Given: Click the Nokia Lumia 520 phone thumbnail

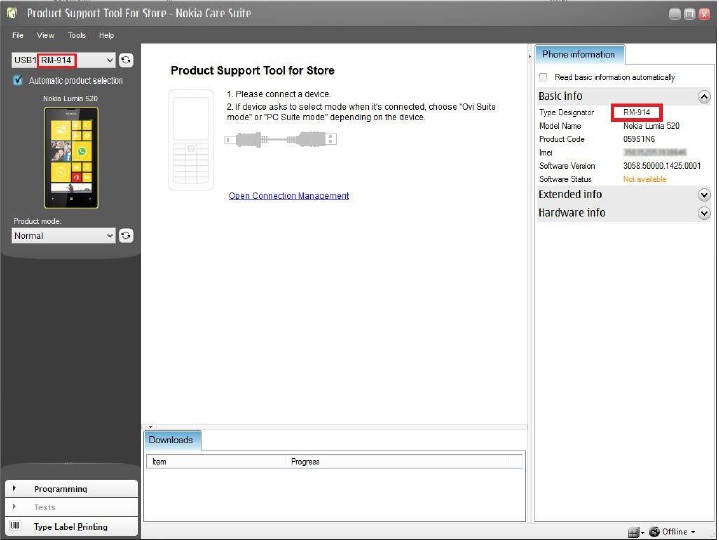Looking at the screenshot, I should coord(71,158).
